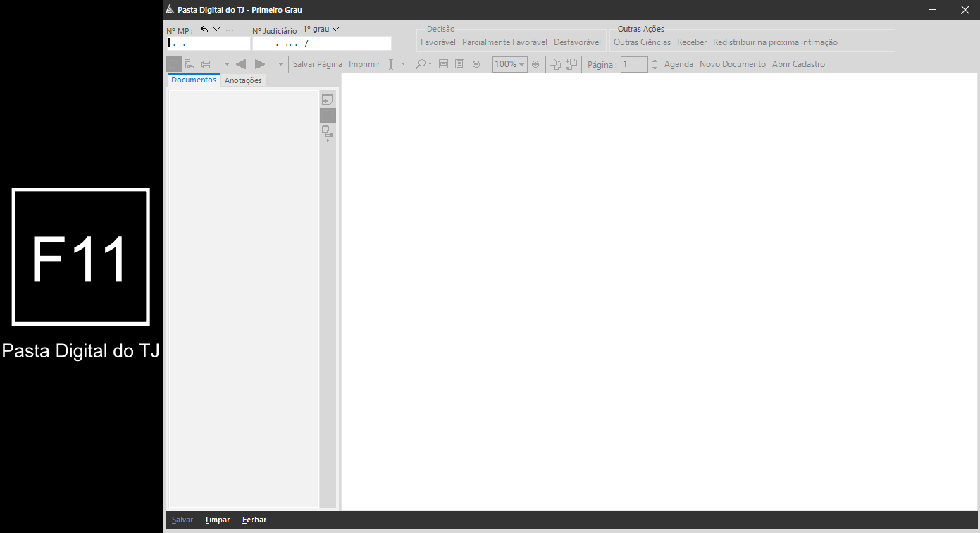980x533 pixels.
Task: Switch to the Documentos tab
Action: [x=194, y=80]
